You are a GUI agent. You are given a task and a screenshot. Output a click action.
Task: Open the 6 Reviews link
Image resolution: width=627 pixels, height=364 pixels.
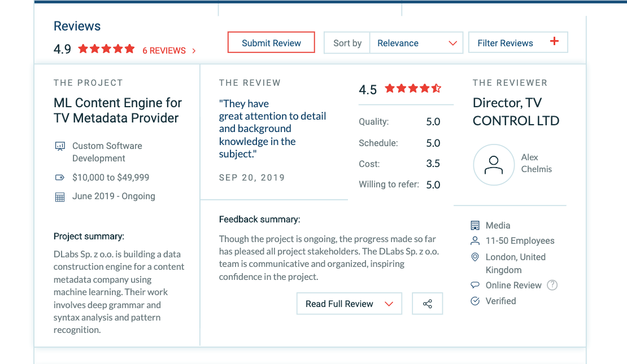[169, 50]
